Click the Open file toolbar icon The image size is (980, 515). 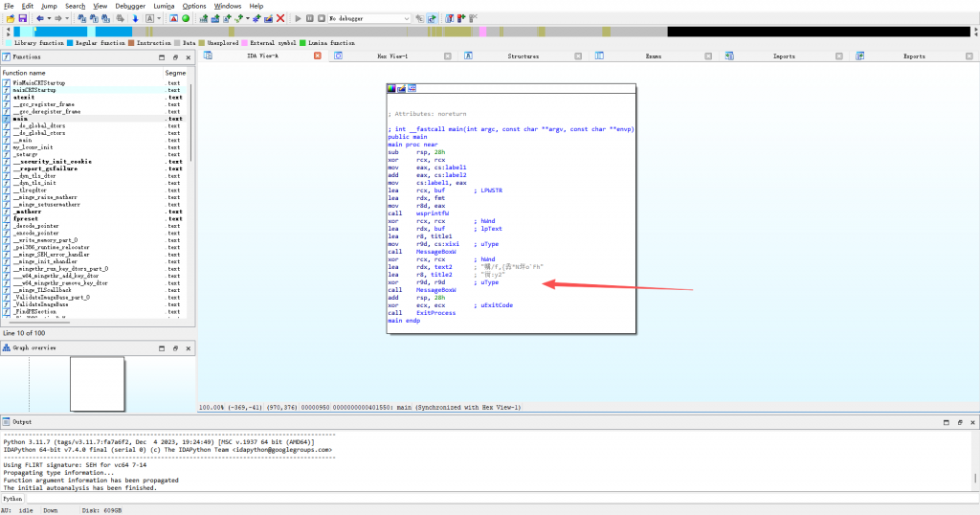pos(9,18)
